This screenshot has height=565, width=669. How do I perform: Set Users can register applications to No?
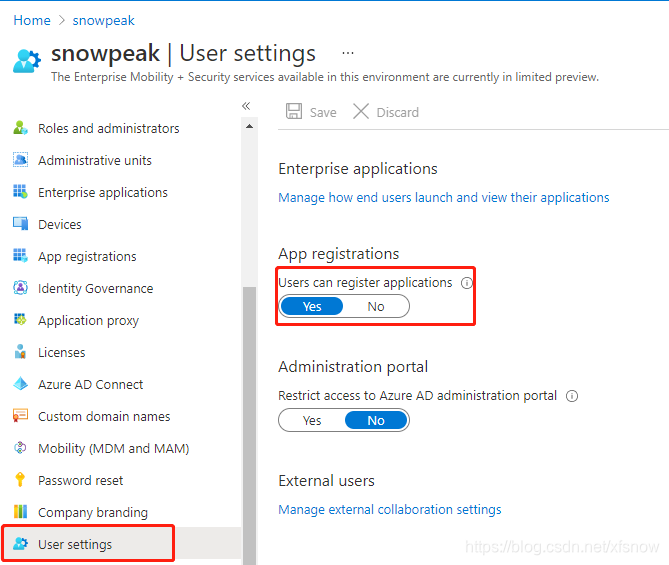click(376, 306)
